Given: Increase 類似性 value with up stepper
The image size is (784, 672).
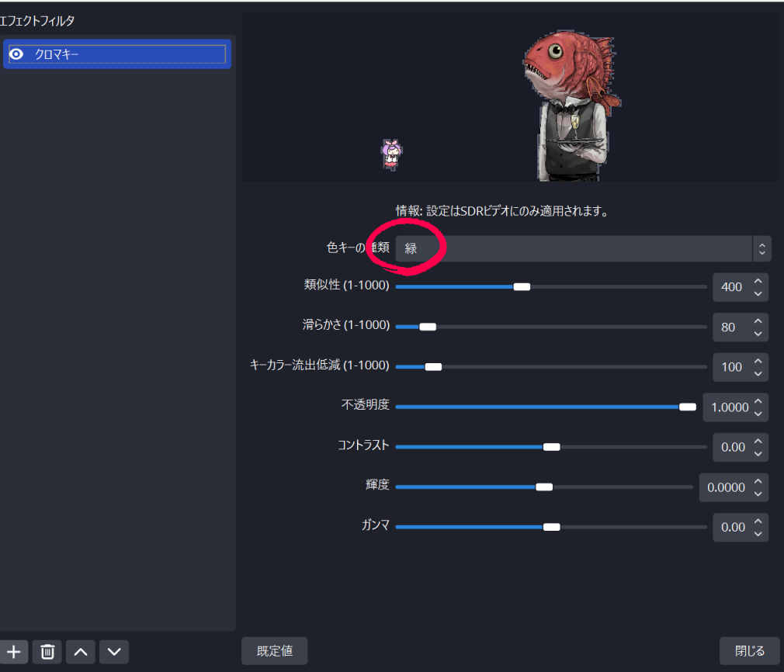Looking at the screenshot, I should click(758, 281).
